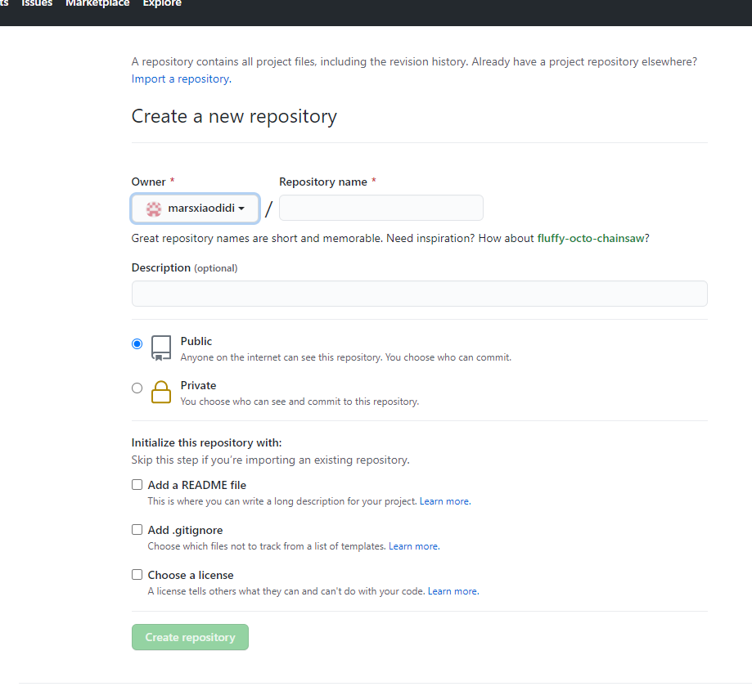Screen dimensions: 752x700
Task: Go to Marketplace in the header
Action: [x=97, y=4]
